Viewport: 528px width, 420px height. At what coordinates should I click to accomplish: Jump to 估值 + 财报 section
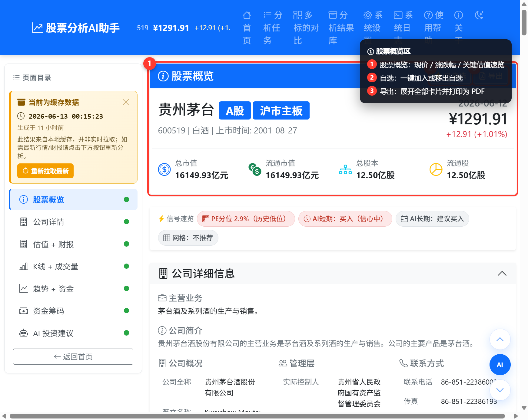click(73, 244)
